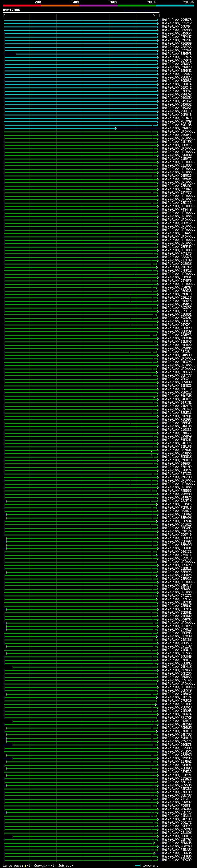Select the UniRef100_C5YS41 label
197x868 pixels.
tap(176, 50)
